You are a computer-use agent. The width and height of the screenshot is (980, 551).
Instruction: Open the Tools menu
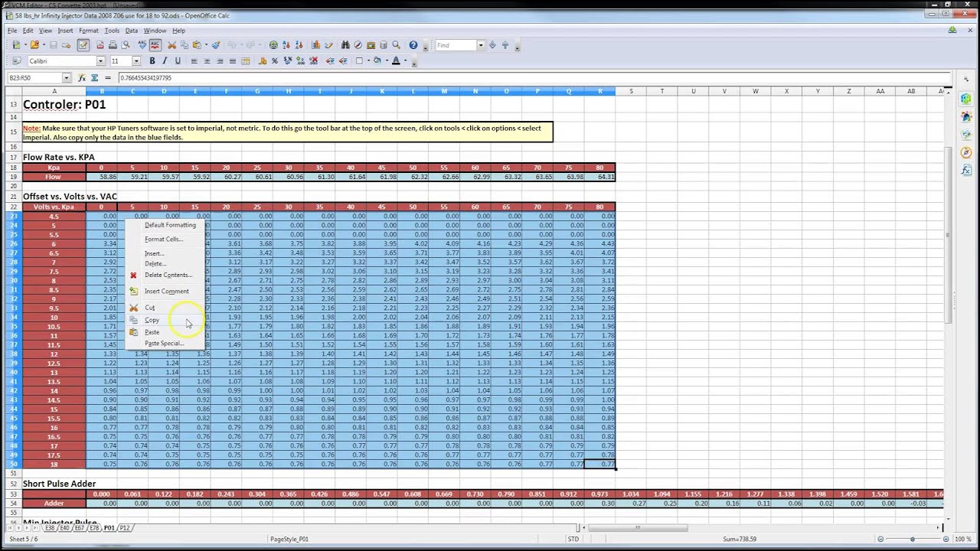(x=112, y=31)
